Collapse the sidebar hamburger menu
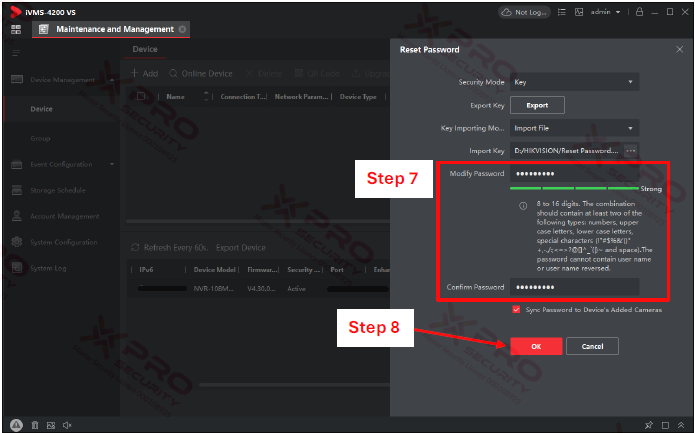 pyautogui.click(x=16, y=53)
